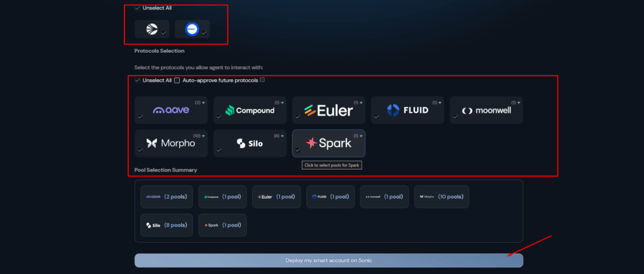Expand the pools plus on Spark card
This screenshot has height=274, width=644.
(x=361, y=136)
